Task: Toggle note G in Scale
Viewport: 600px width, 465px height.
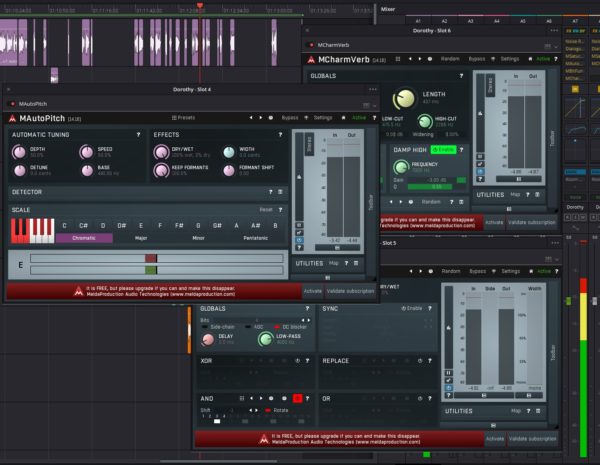Action: coord(198,225)
